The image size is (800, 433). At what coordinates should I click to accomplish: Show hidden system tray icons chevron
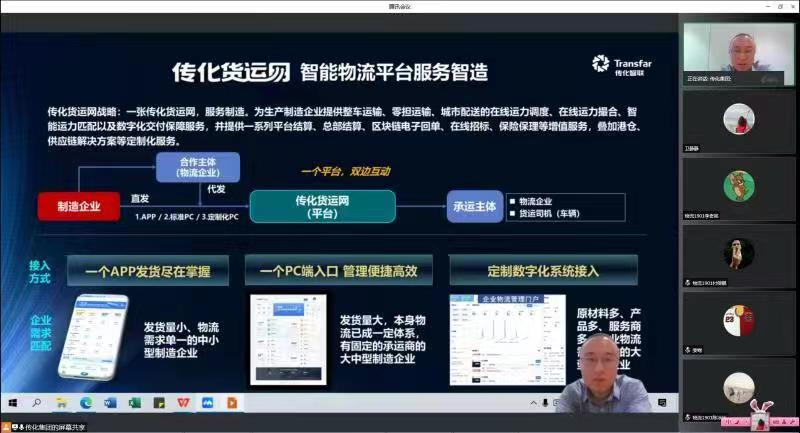click(x=533, y=403)
